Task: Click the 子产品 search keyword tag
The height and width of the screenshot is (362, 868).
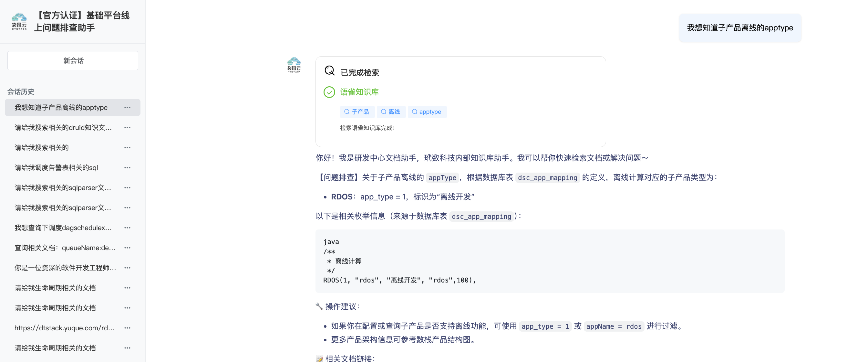Action: pyautogui.click(x=357, y=112)
